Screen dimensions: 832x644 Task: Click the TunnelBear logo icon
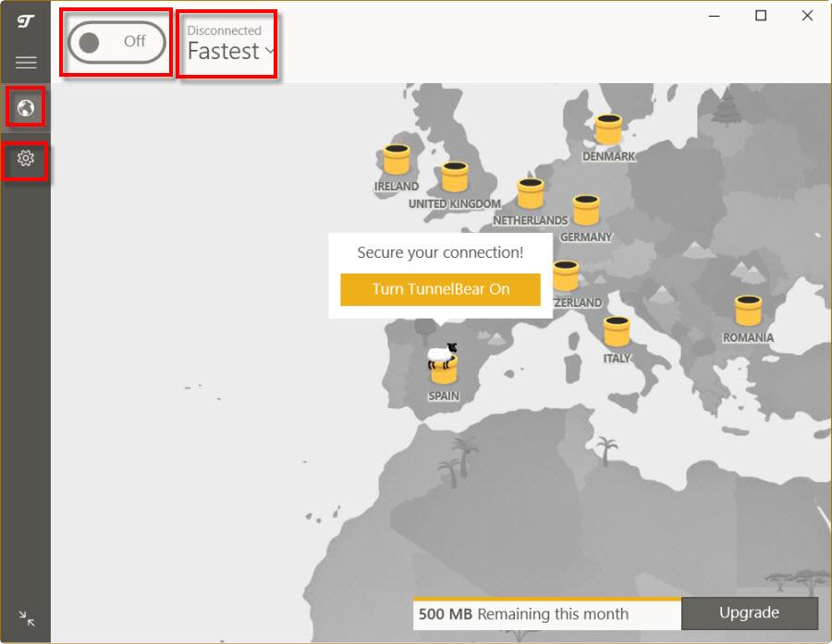(26, 21)
